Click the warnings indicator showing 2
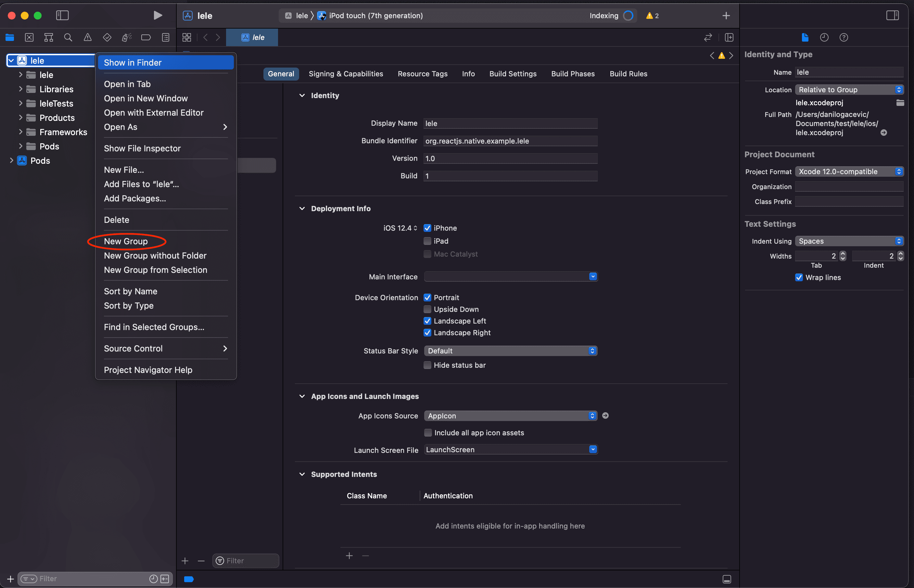The width and height of the screenshot is (914, 588). coord(653,16)
